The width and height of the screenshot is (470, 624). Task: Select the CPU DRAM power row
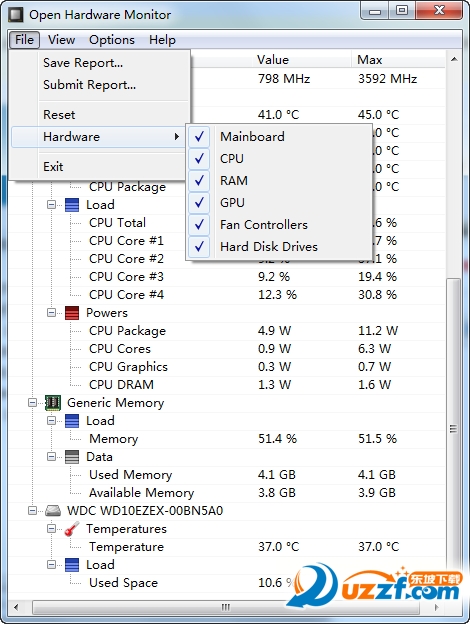227,385
